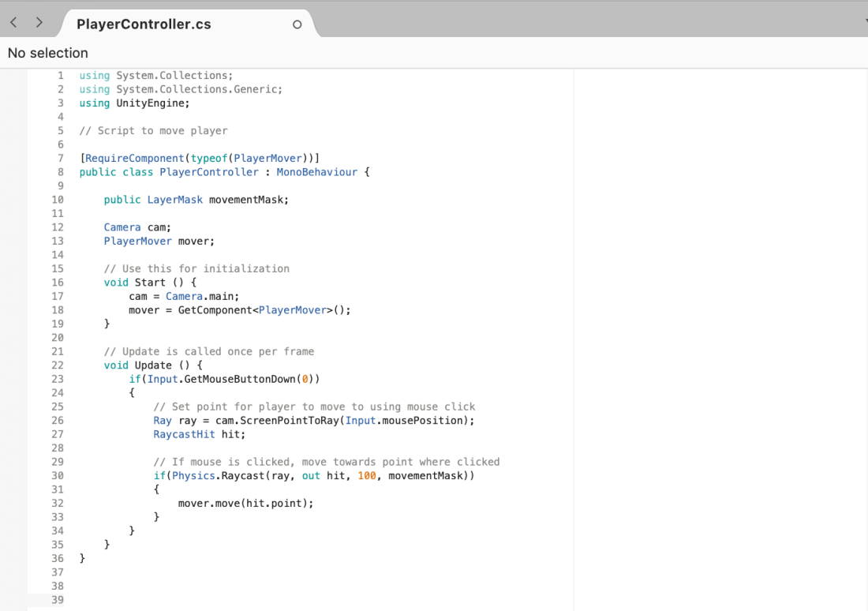868x611 pixels.
Task: Click the number 100 literal on line 30
Action: 369,475
